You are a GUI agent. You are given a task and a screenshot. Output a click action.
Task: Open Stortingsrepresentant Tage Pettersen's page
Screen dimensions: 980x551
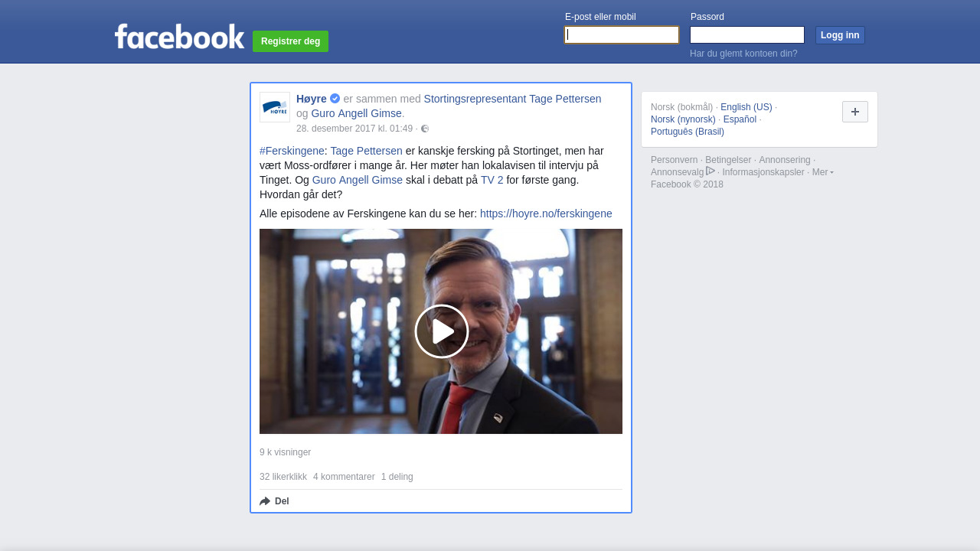pos(512,99)
